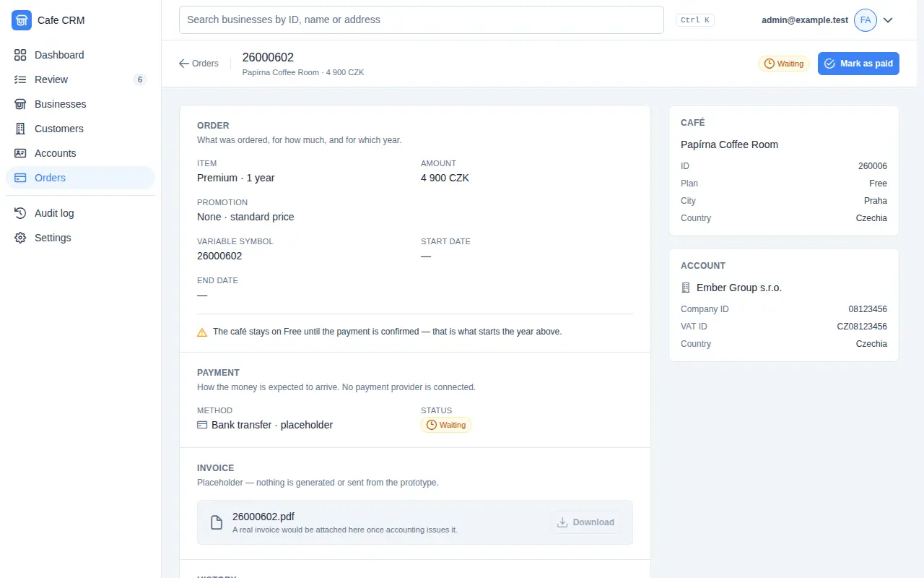Screen dimensions: 924x578
Task: Open Papírna Coffee Room café details
Action: coord(729,144)
